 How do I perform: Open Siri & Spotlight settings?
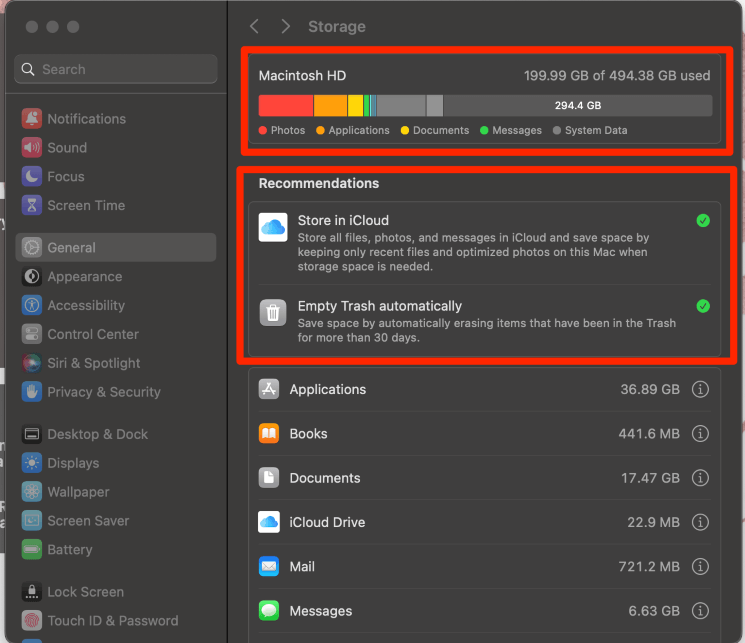coord(93,363)
